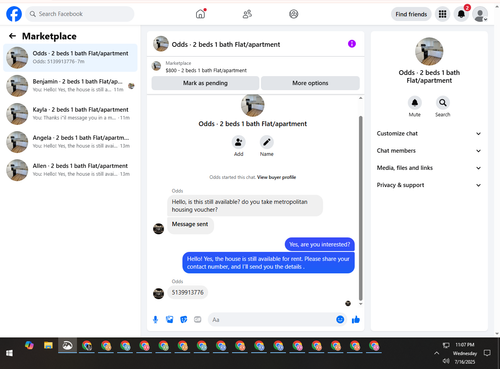Open the Home feed icon
This screenshot has height=369, width=500.
tap(200, 14)
